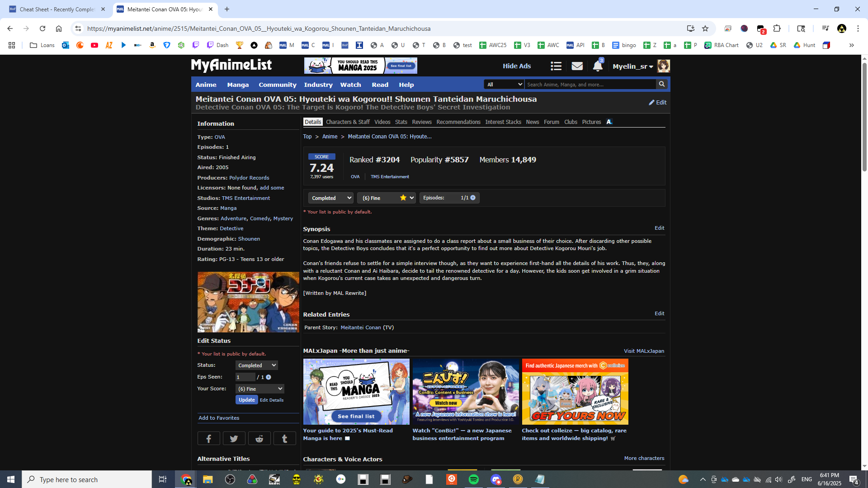Open the Loans bookmark folder
The height and width of the screenshot is (488, 868).
tap(42, 45)
